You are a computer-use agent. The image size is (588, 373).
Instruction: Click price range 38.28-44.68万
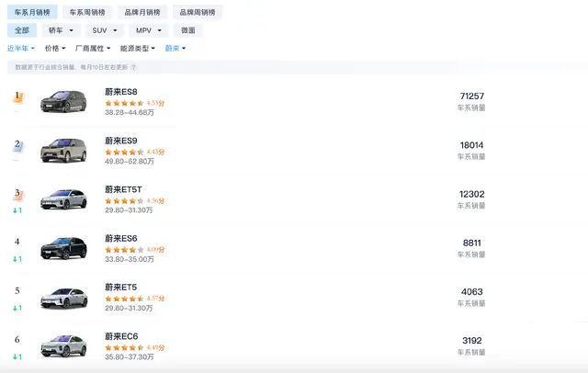pyautogui.click(x=130, y=112)
